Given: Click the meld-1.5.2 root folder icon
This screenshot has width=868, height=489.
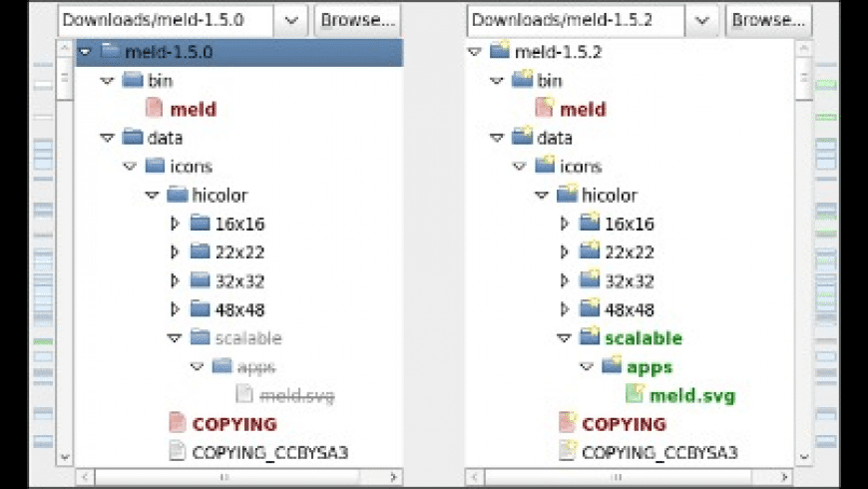Looking at the screenshot, I should coord(500,51).
